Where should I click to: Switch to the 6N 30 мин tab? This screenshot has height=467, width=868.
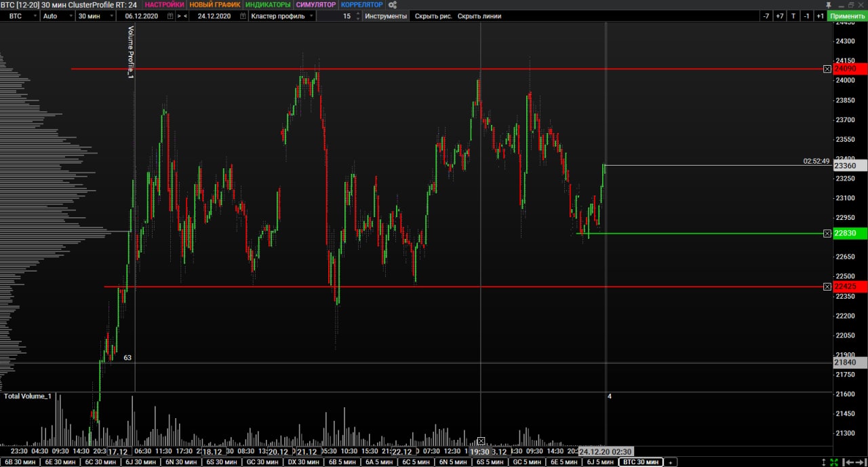pos(181,462)
